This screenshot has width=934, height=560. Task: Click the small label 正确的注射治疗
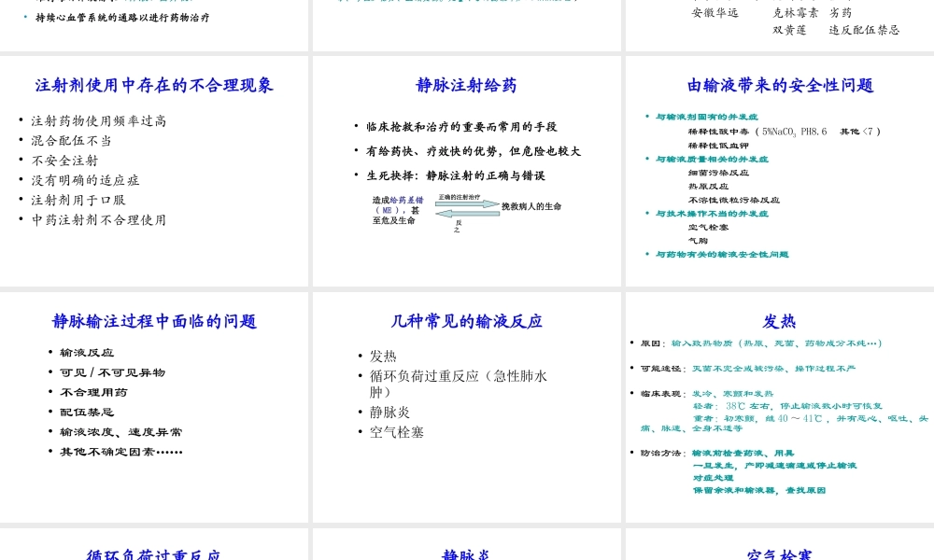[x=460, y=197]
